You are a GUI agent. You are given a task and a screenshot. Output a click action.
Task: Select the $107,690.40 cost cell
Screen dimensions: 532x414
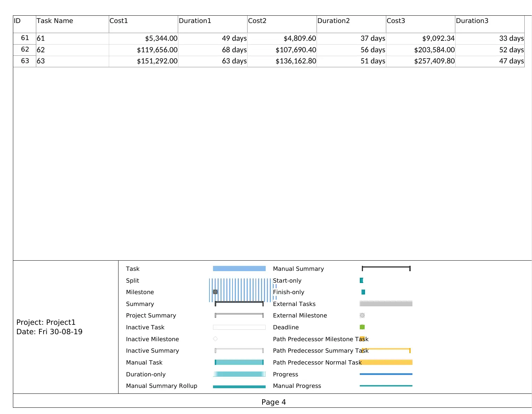[x=282, y=50]
